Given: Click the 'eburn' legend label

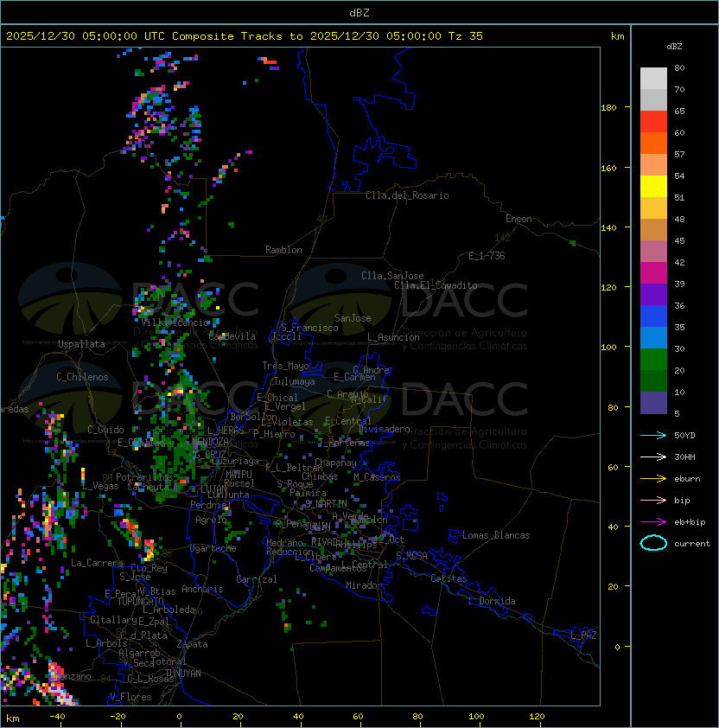Looking at the screenshot, I should [687, 479].
